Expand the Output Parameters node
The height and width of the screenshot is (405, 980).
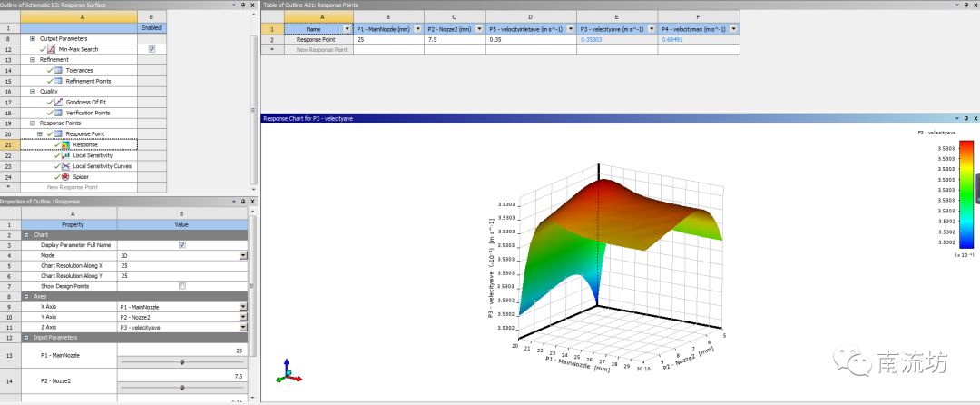click(x=33, y=39)
